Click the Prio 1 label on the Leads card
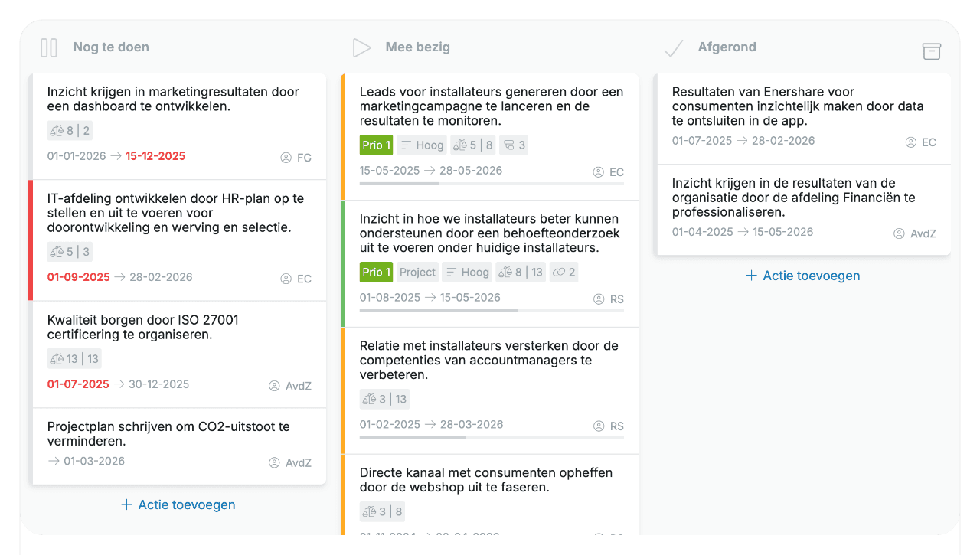 (376, 145)
